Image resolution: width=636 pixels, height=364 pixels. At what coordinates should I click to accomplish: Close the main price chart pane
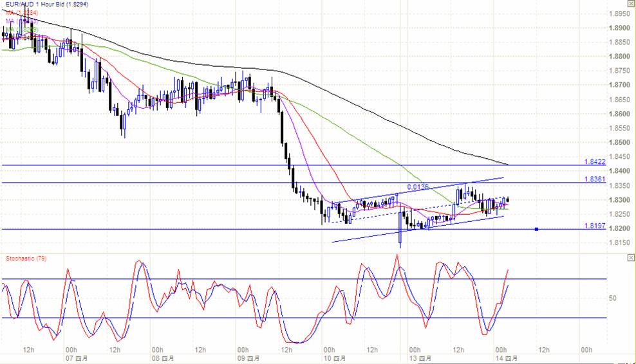tap(631, 3)
